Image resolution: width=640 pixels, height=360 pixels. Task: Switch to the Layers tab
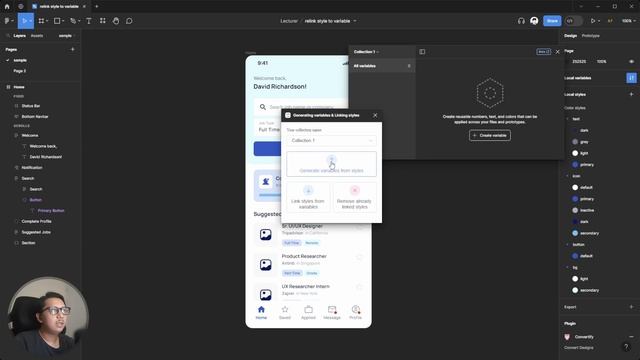[x=20, y=36]
